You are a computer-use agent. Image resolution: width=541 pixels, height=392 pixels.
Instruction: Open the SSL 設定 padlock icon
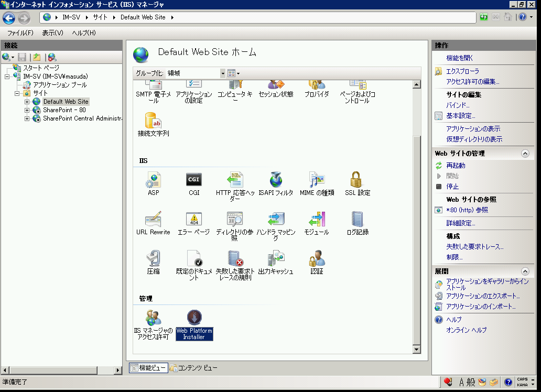point(358,180)
